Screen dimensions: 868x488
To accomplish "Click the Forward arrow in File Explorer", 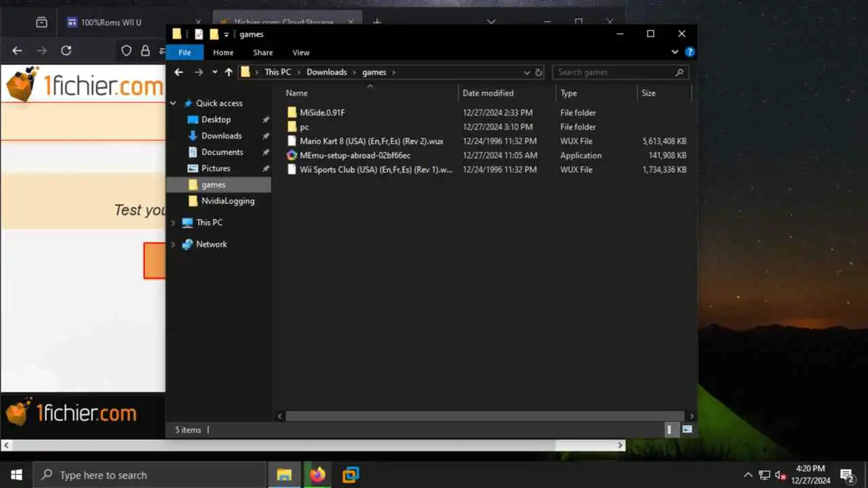I will point(199,72).
